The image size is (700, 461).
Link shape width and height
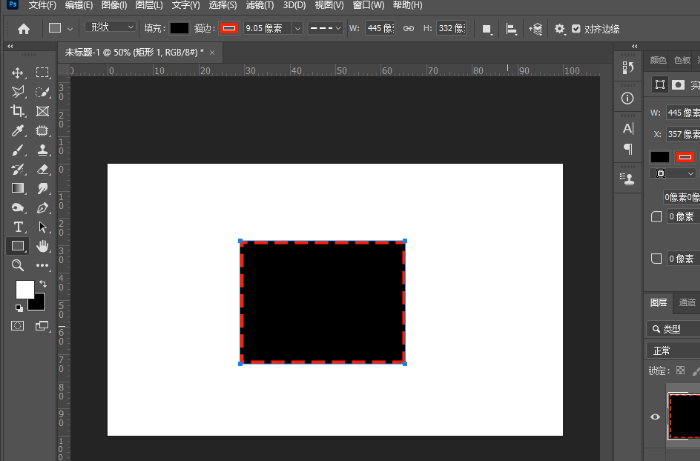coord(408,28)
